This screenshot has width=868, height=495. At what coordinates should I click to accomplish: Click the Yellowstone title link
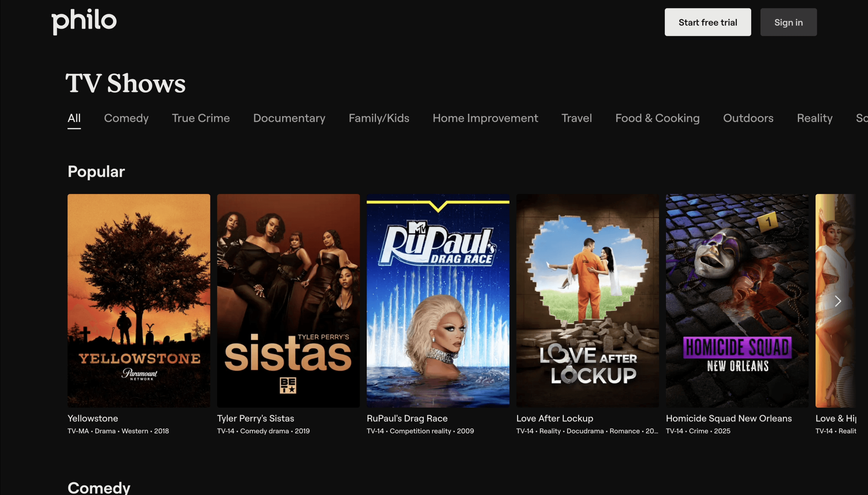tap(92, 418)
